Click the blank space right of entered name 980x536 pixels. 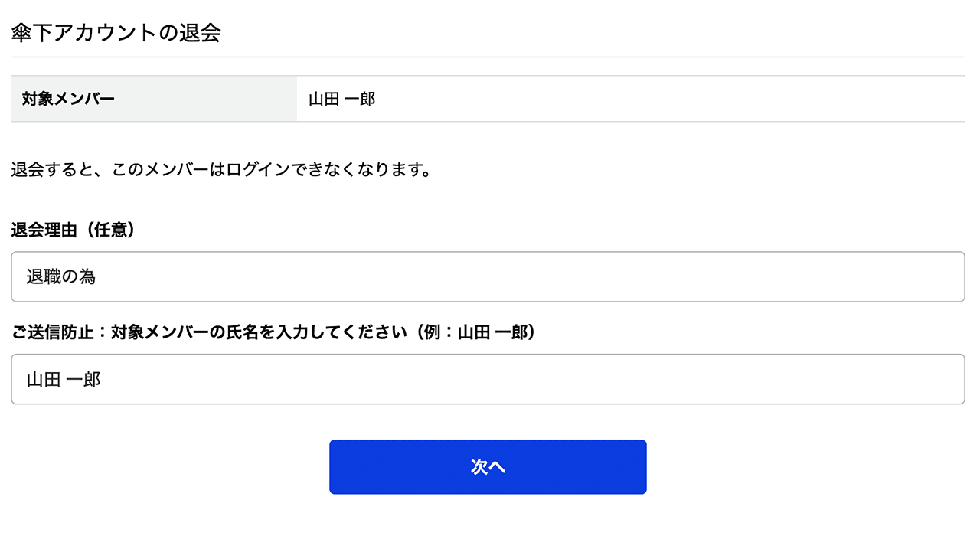459,378
